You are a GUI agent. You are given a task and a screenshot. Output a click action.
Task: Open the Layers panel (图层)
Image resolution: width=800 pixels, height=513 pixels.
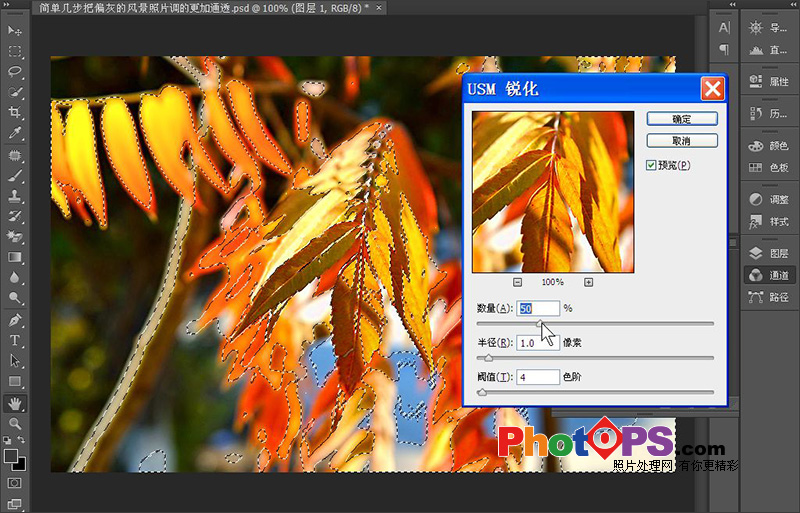coord(769,253)
